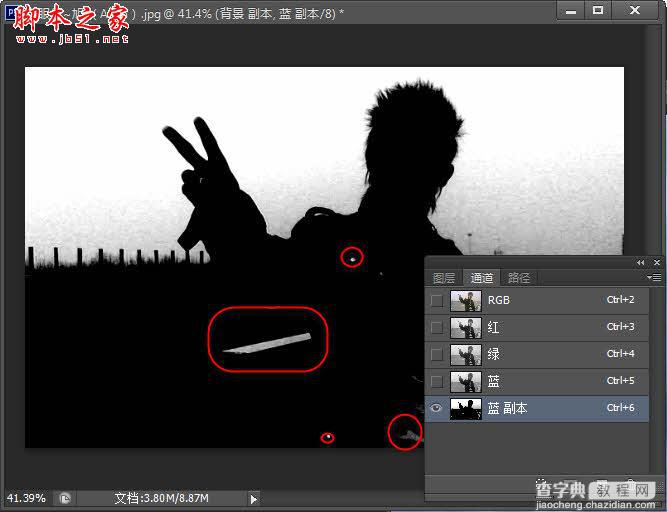667x512 pixels.
Task: Hide the 蓝 副本 channel eye
Action: point(436,408)
